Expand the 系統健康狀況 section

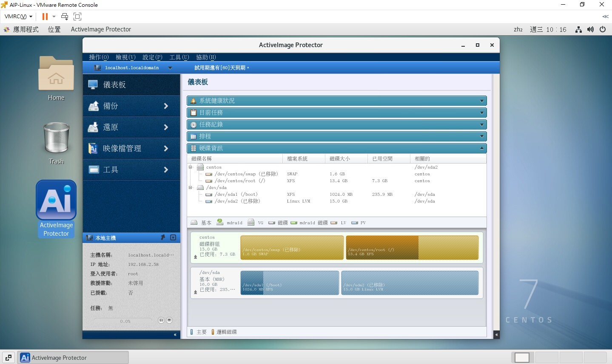pyautogui.click(x=481, y=101)
